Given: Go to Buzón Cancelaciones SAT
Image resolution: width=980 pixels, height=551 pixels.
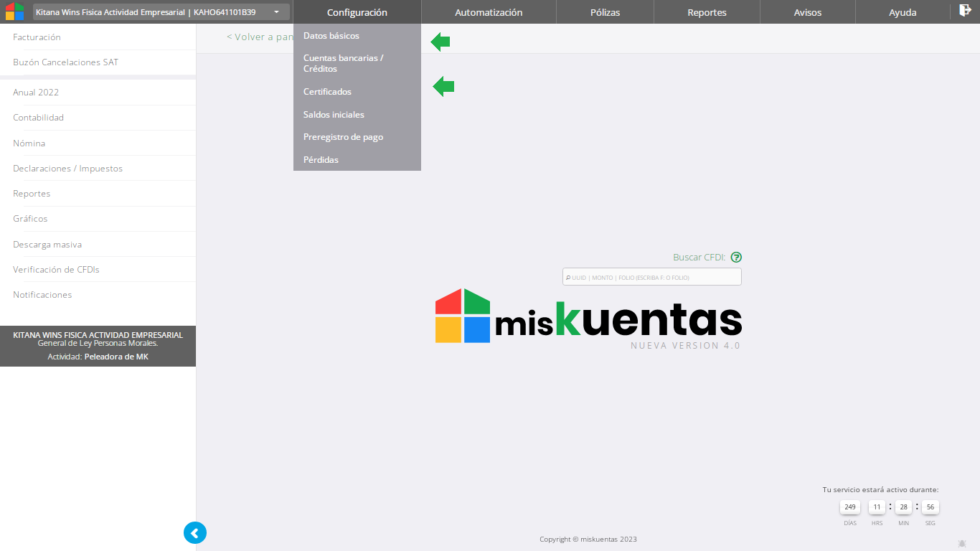Looking at the screenshot, I should tap(65, 62).
